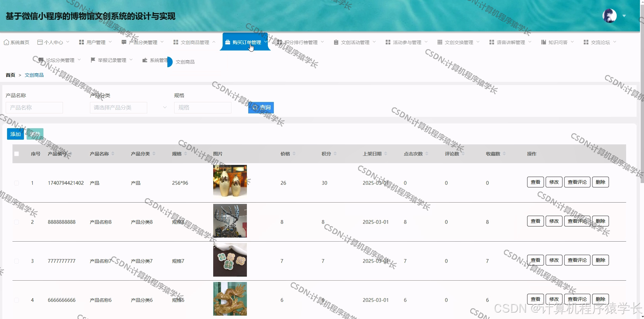The height and width of the screenshot is (319, 644).
Task: Click the 交流论坛 grid icon
Action: [x=586, y=42]
